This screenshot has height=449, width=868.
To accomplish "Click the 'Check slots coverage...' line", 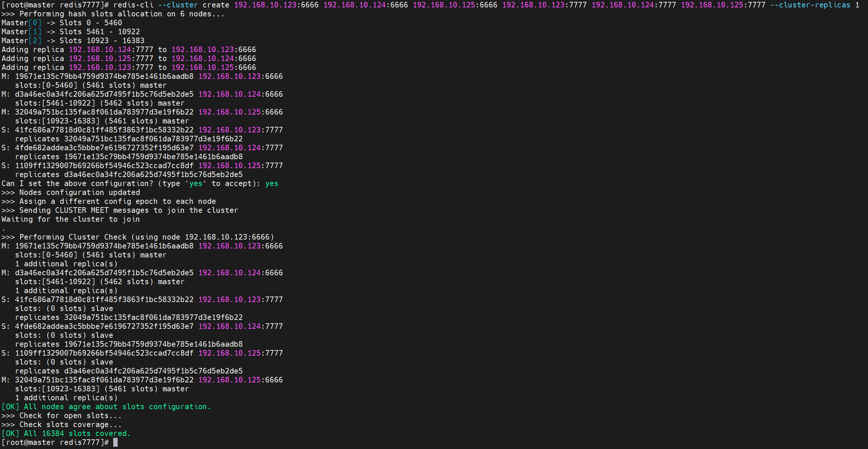I will (61, 424).
